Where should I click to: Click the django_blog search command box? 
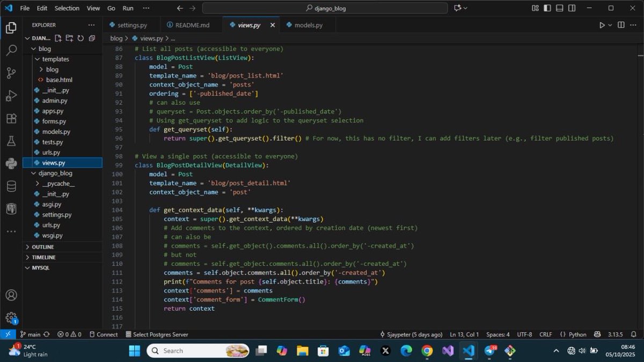325,8
